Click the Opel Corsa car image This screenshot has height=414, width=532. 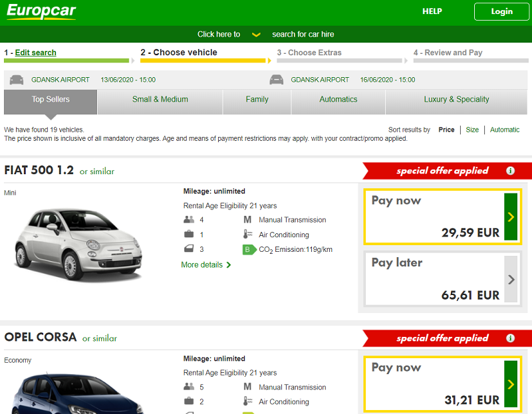(78, 393)
